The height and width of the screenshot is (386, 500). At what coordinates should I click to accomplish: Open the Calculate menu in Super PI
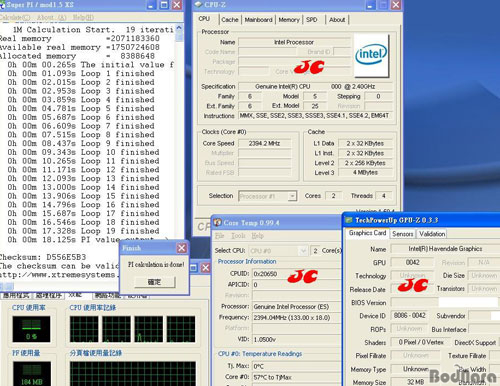pos(15,17)
